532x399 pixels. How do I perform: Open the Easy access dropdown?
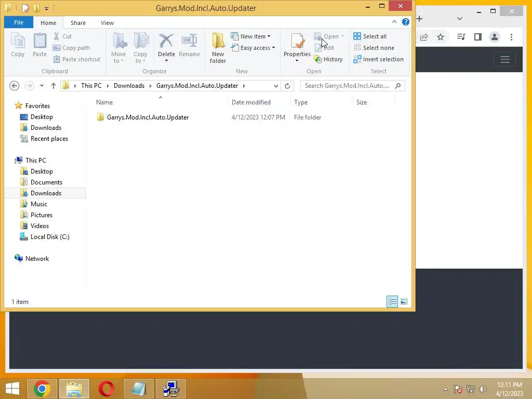pyautogui.click(x=253, y=48)
